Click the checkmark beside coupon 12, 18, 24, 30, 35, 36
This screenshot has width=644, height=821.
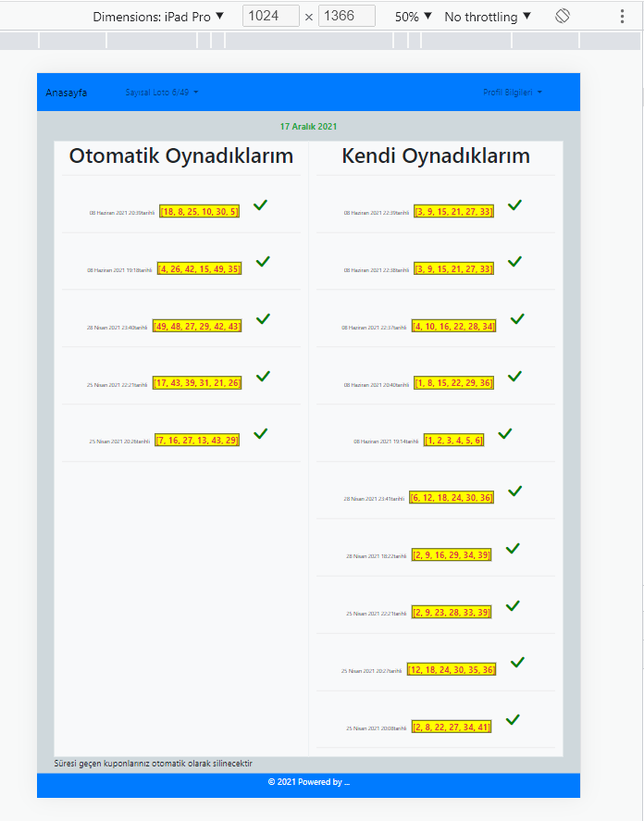pyautogui.click(x=517, y=661)
